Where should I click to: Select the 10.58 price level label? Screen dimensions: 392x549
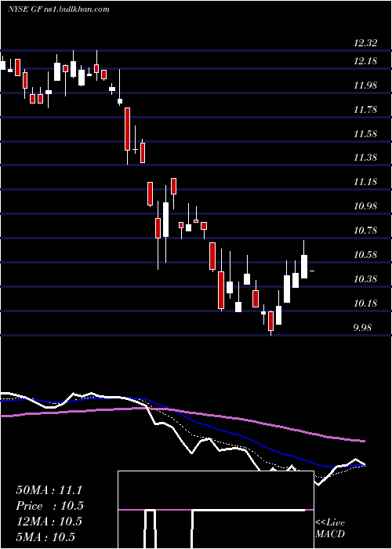(x=365, y=255)
